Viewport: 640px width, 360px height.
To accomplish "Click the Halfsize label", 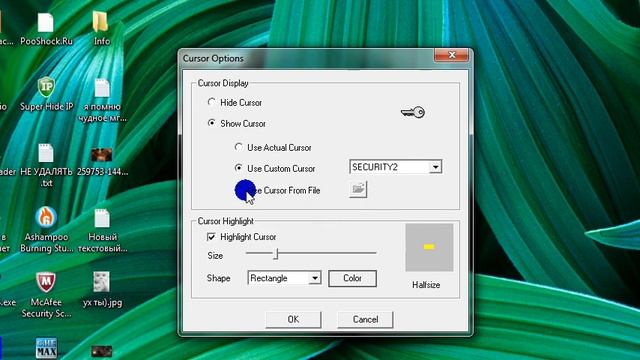I will tap(426, 285).
